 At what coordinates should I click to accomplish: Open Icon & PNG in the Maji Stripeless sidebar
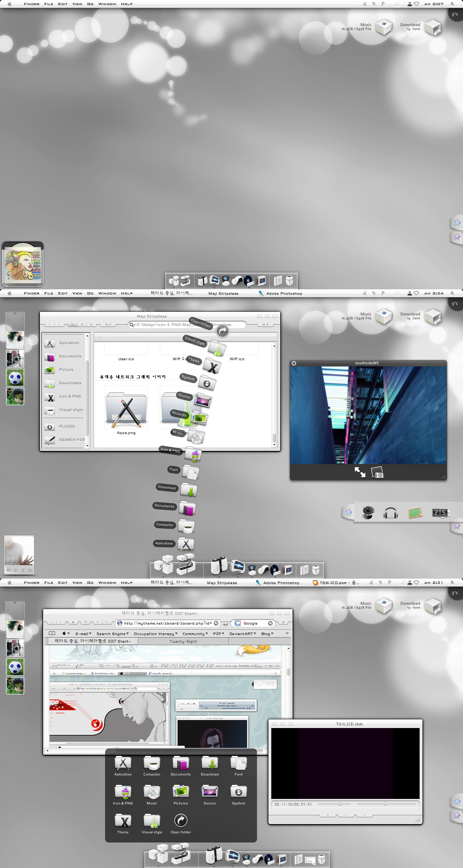64,396
